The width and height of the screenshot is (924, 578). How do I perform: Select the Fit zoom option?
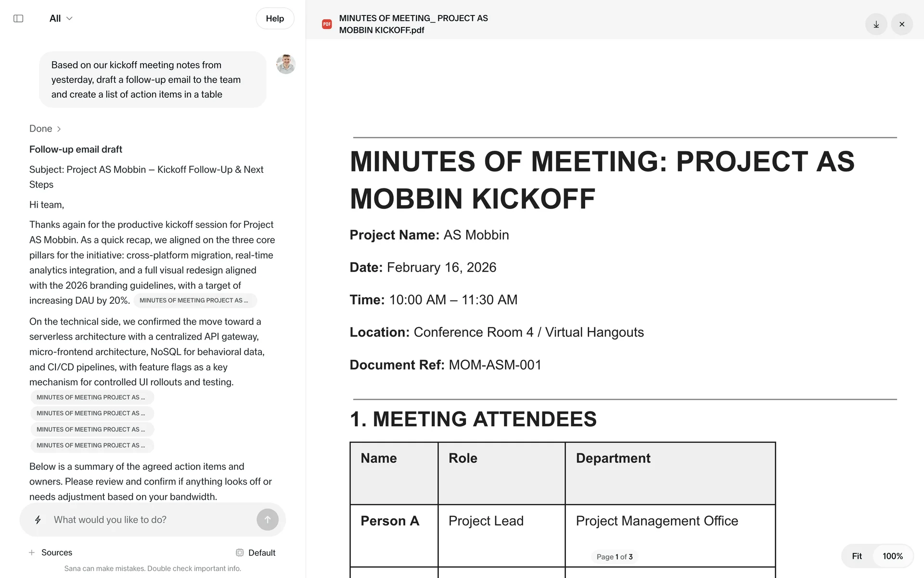coord(857,556)
